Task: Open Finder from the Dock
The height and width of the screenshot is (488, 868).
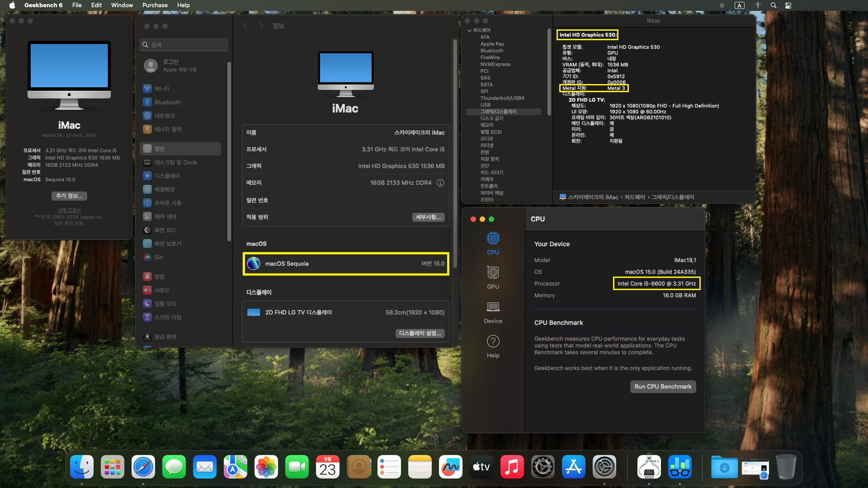Action: [x=82, y=467]
